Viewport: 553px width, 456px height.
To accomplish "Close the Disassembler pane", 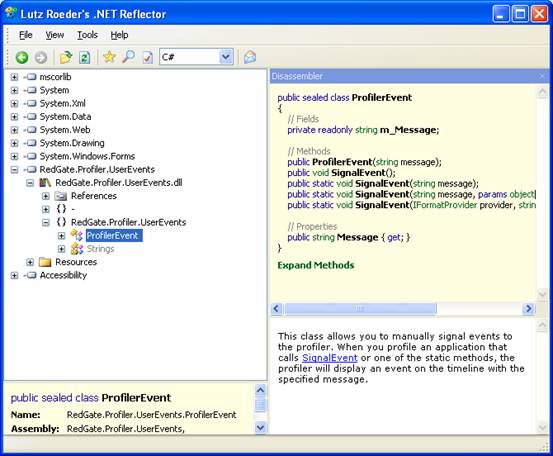I will (x=542, y=76).
